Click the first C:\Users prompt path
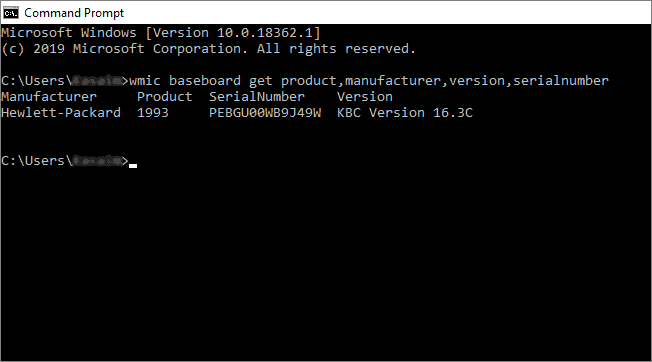This screenshot has width=652, height=362. (x=65, y=81)
